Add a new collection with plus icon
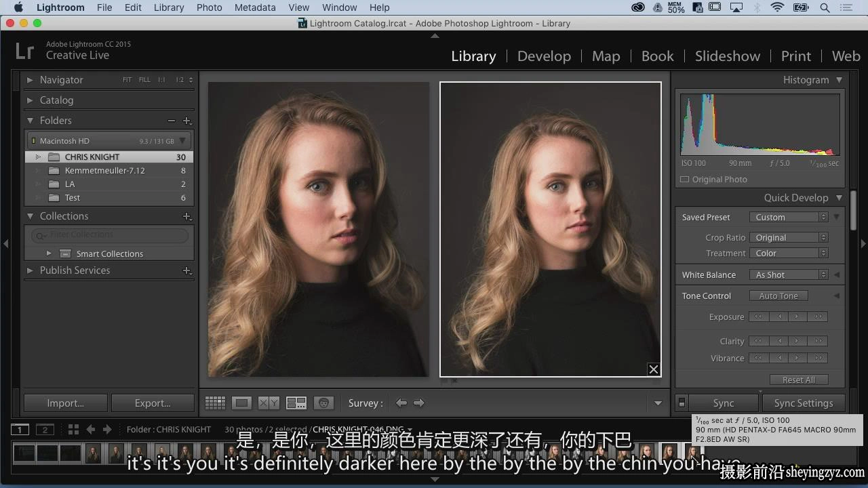 click(187, 216)
